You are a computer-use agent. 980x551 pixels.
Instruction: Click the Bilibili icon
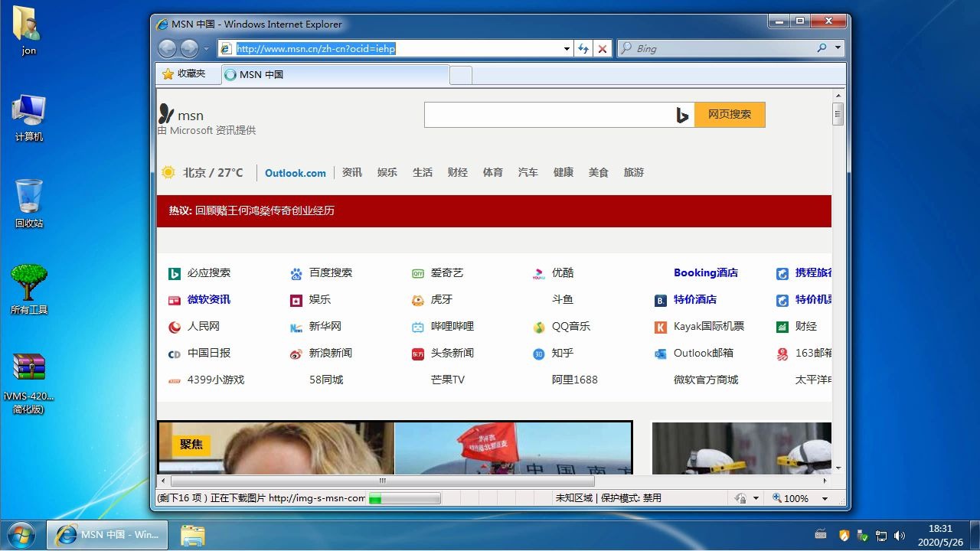point(418,327)
